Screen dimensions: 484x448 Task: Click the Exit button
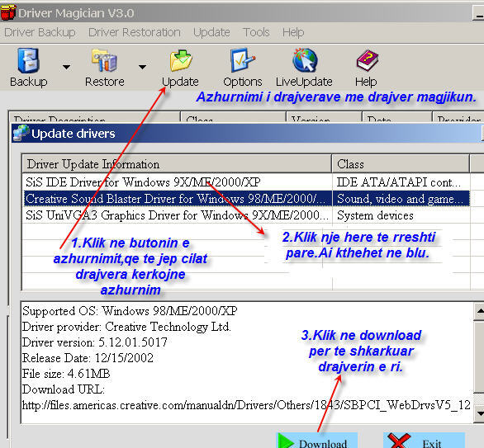point(424,441)
